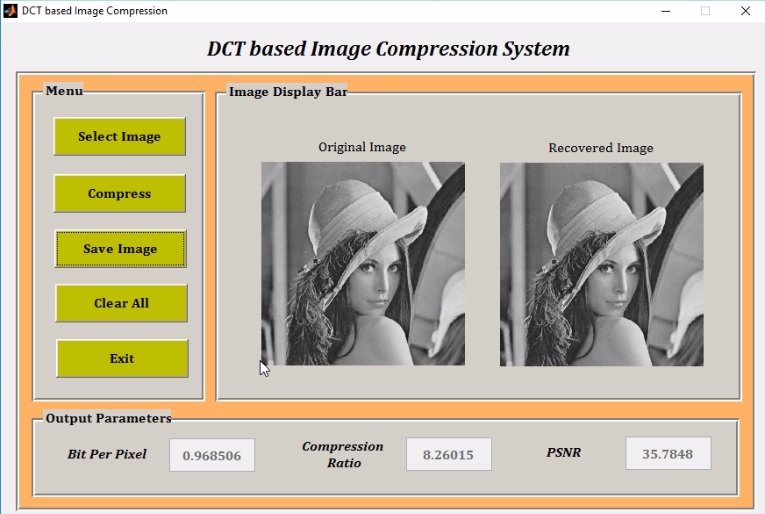Click the Select Image button
Image resolution: width=765 pixels, height=514 pixels.
coord(120,137)
